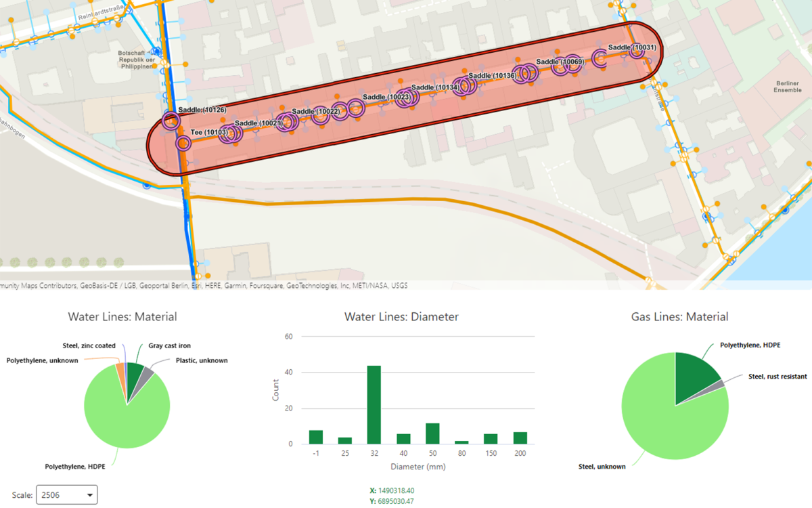This screenshot has height=508, width=812.
Task: Click the Saddle (10023) fitting label
Action: 386,98
